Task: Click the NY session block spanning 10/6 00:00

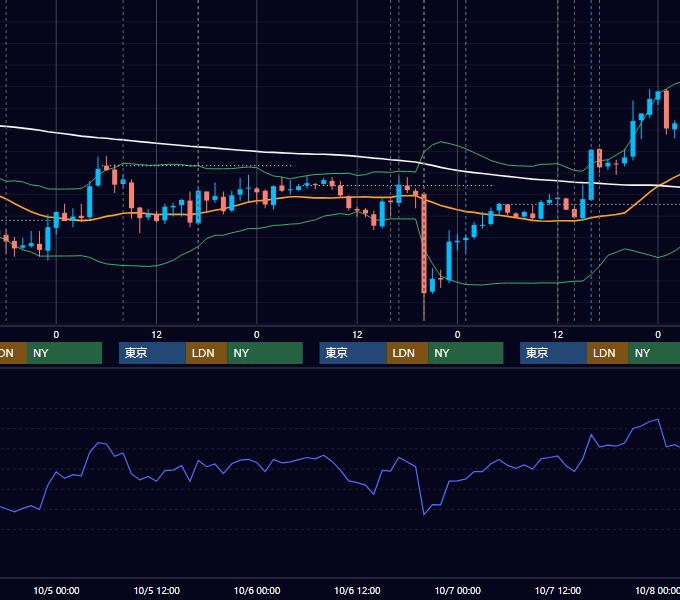Action: click(x=265, y=353)
